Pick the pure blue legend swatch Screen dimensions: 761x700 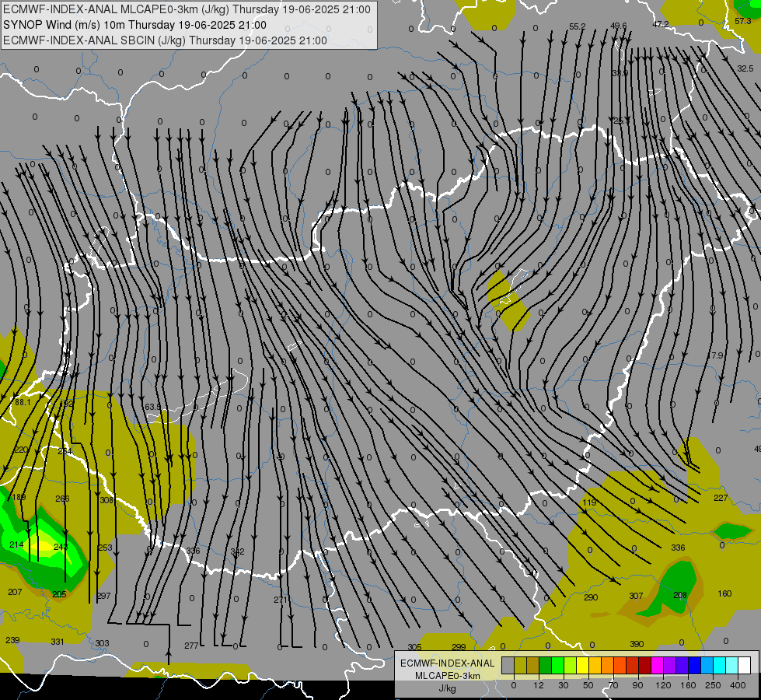point(695,665)
